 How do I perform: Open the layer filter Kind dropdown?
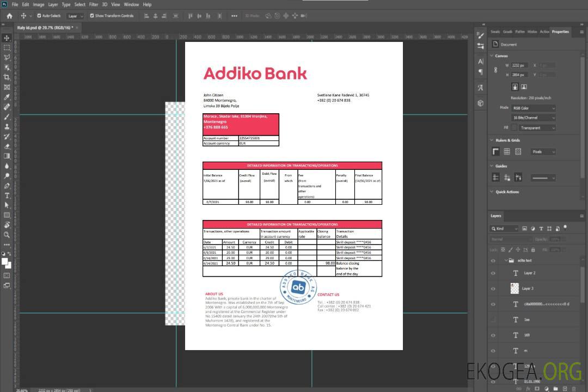coord(504,229)
